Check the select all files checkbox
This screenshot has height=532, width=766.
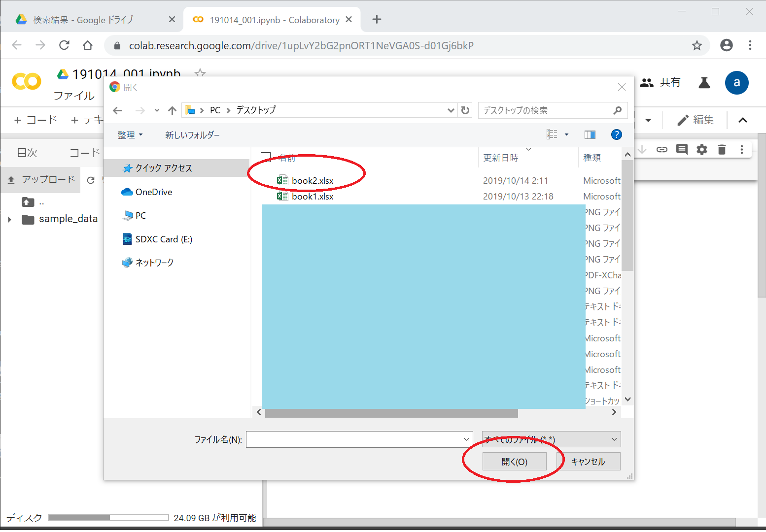(266, 157)
